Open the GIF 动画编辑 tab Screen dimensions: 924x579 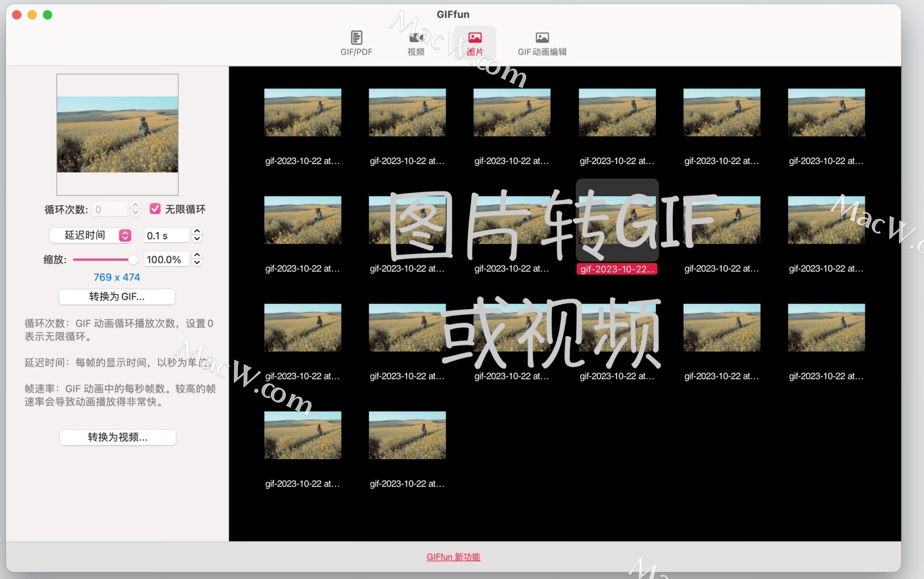click(x=542, y=43)
